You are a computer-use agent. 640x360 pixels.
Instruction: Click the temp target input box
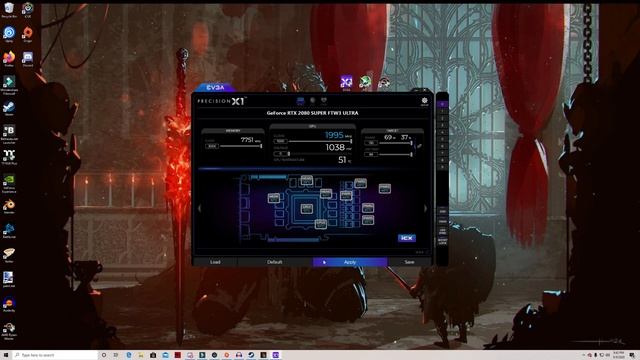tap(371, 155)
